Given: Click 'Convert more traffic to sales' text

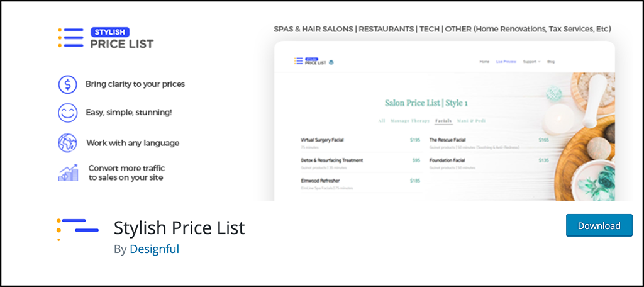Looking at the screenshot, I should click(126, 172).
